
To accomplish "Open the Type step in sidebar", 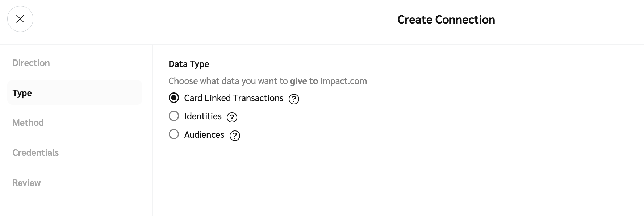I will point(22,93).
